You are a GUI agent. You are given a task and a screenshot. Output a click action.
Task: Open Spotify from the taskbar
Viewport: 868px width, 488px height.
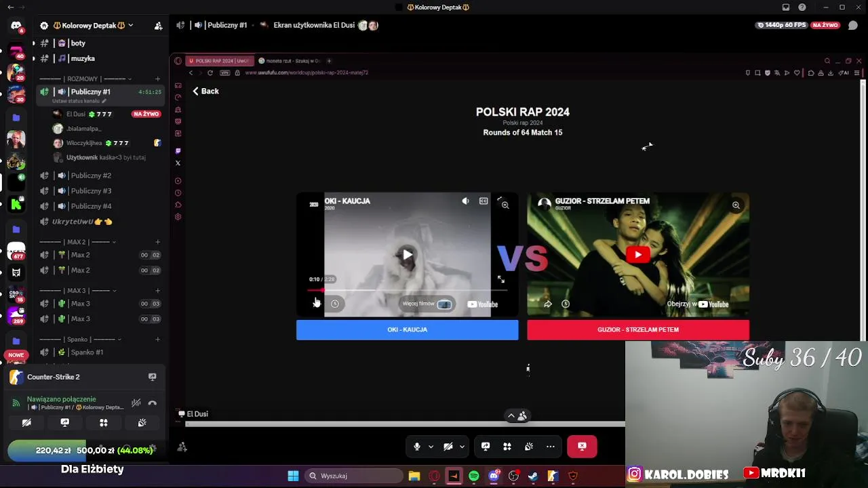pos(474,476)
